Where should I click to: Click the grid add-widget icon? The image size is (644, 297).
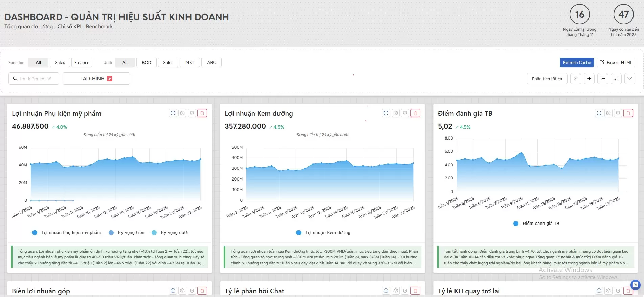(616, 79)
